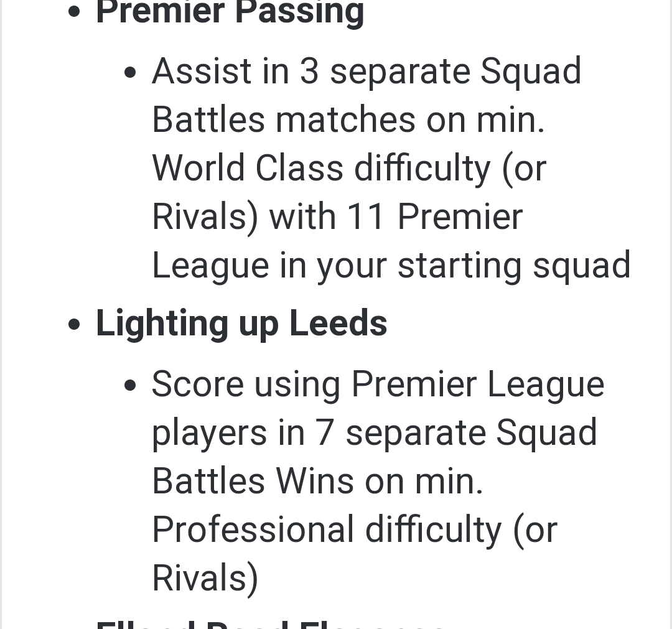This screenshot has width=672, height=629.
Task: Click the bullet beside "Lighting up Leeds"
Action: point(75,325)
